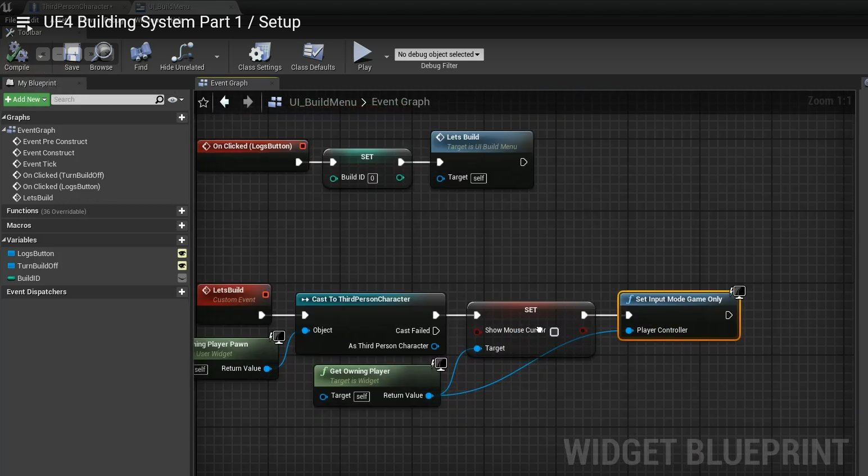This screenshot has width=868, height=476.
Task: Navigate back with the left arrow
Action: coord(225,102)
